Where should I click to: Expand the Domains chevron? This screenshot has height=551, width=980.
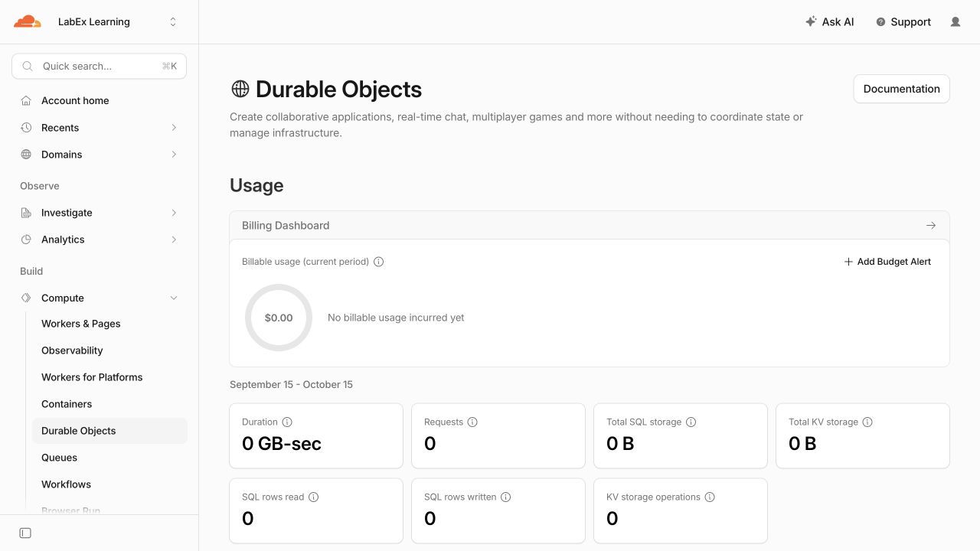174,155
